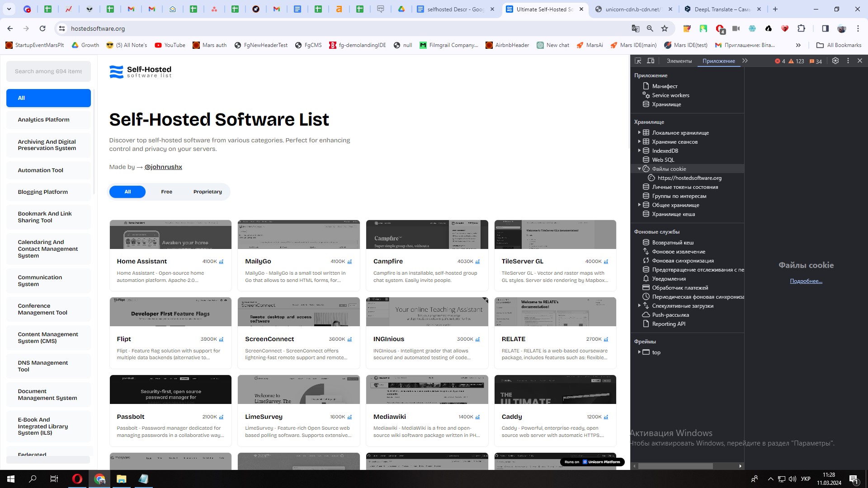Image resolution: width=868 pixels, height=488 pixels.
Task: Open the Подробнее… link about cookies
Action: [806, 281]
